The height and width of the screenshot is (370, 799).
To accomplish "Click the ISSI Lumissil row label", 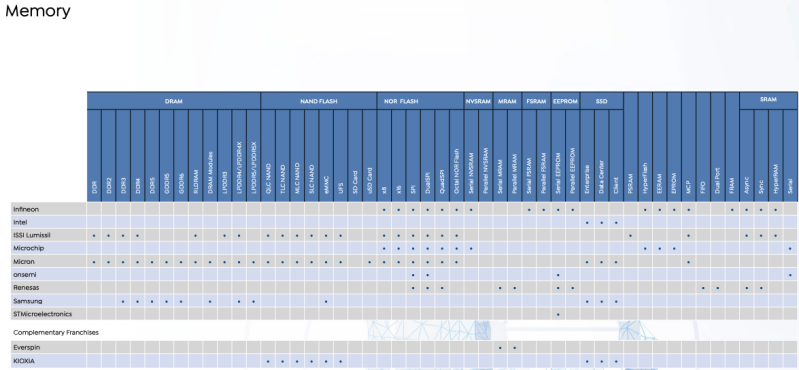I will (32, 235).
